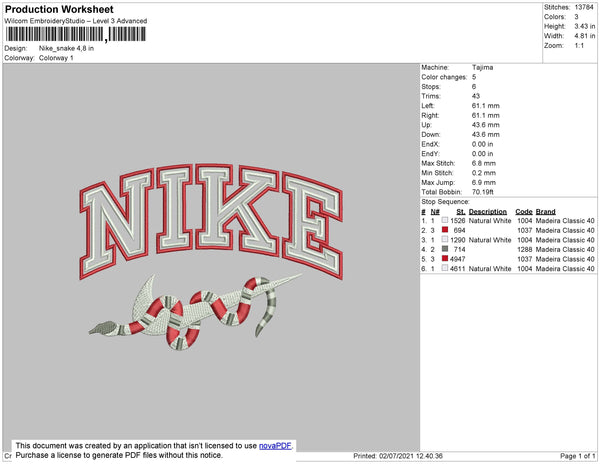Click the white swatch in stop row 1
This screenshot has width=600, height=464.
click(445, 220)
